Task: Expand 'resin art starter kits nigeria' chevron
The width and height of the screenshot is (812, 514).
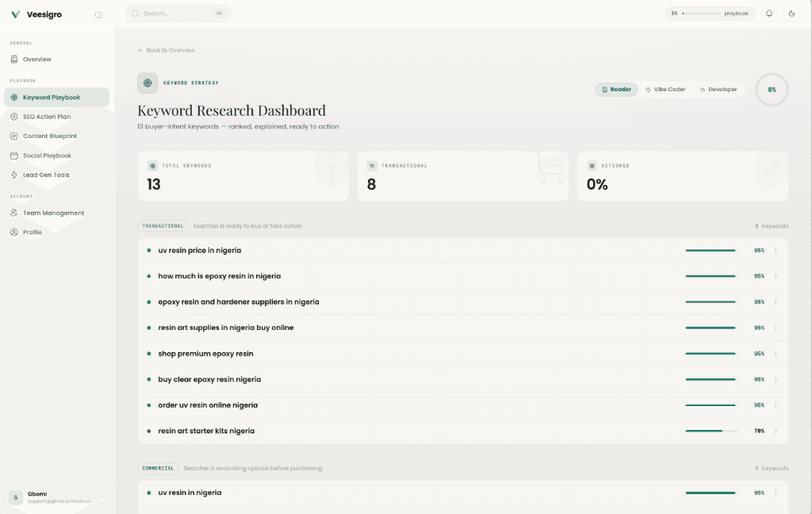Action: pos(776,431)
